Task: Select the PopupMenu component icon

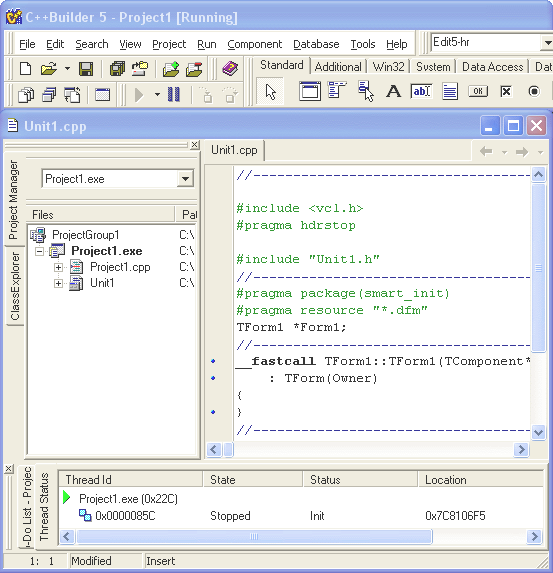Action: 366,91
